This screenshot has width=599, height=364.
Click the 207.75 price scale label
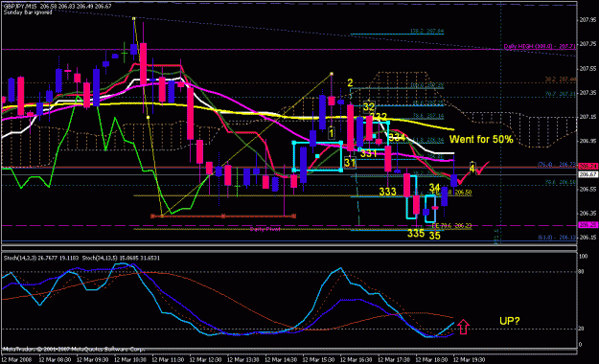click(x=587, y=44)
